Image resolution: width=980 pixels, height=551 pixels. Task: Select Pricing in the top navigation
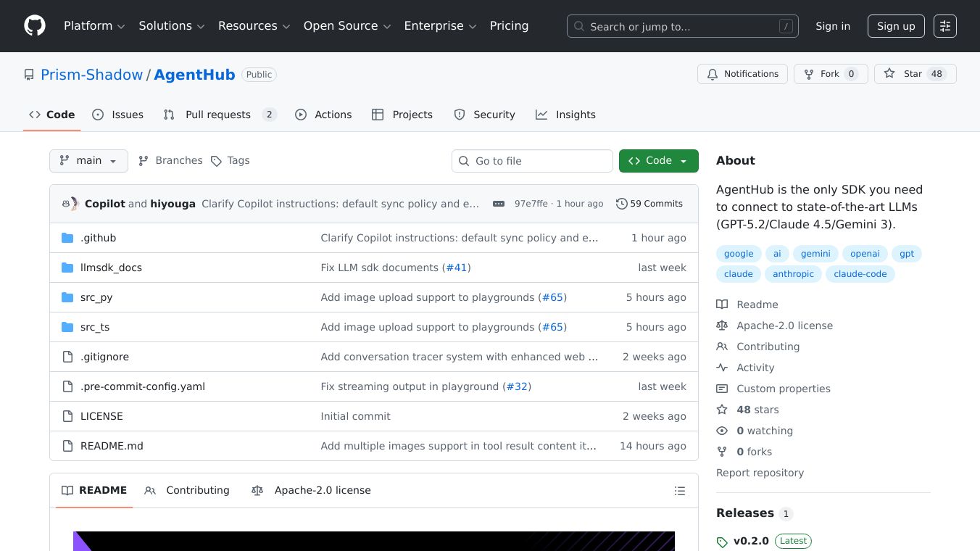click(x=509, y=26)
